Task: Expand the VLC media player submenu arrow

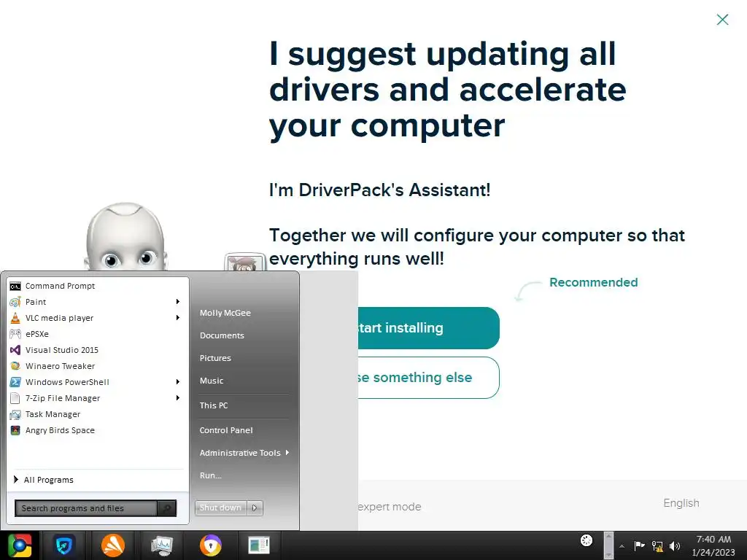Action: click(178, 318)
